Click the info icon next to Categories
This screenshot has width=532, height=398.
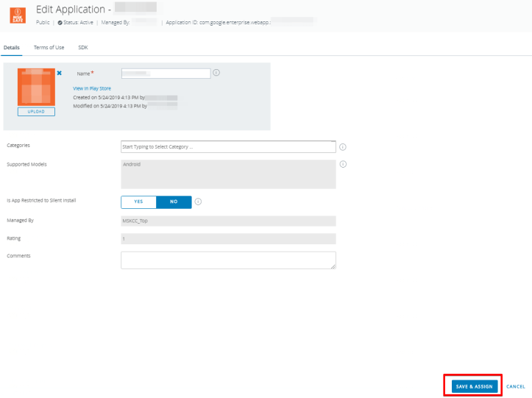343,147
